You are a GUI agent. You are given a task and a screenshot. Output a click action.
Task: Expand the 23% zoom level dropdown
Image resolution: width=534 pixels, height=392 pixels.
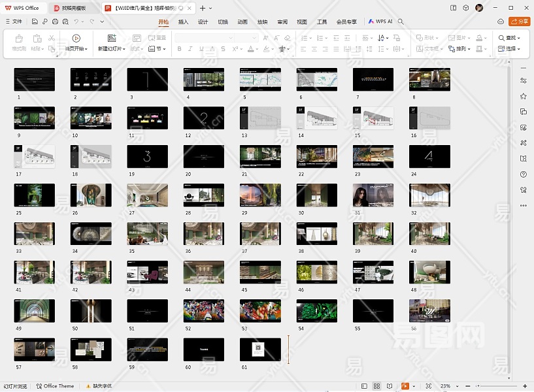457,386
